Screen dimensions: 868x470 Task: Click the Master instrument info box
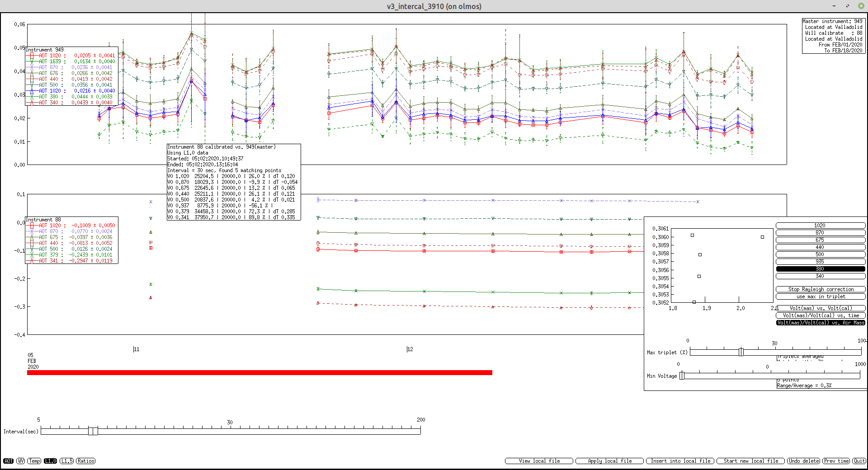(834, 36)
